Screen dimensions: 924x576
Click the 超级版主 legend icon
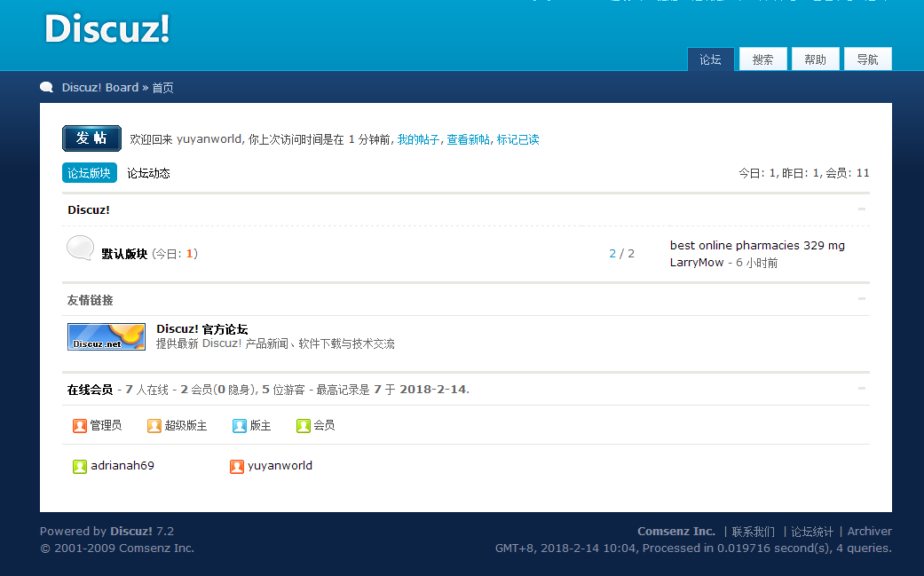coord(154,426)
